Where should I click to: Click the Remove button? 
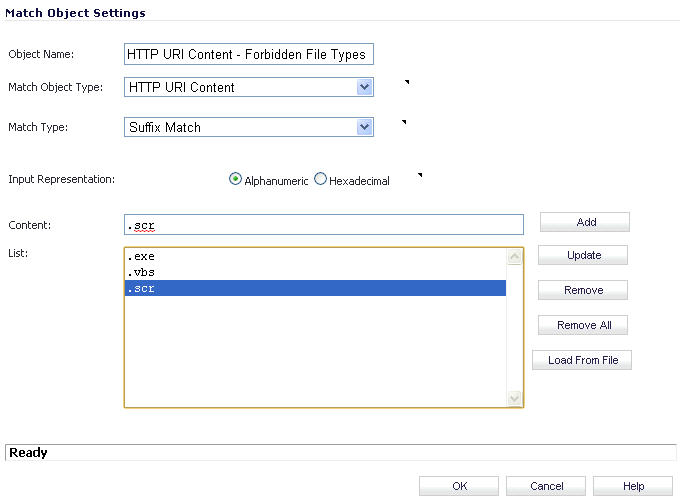click(583, 290)
